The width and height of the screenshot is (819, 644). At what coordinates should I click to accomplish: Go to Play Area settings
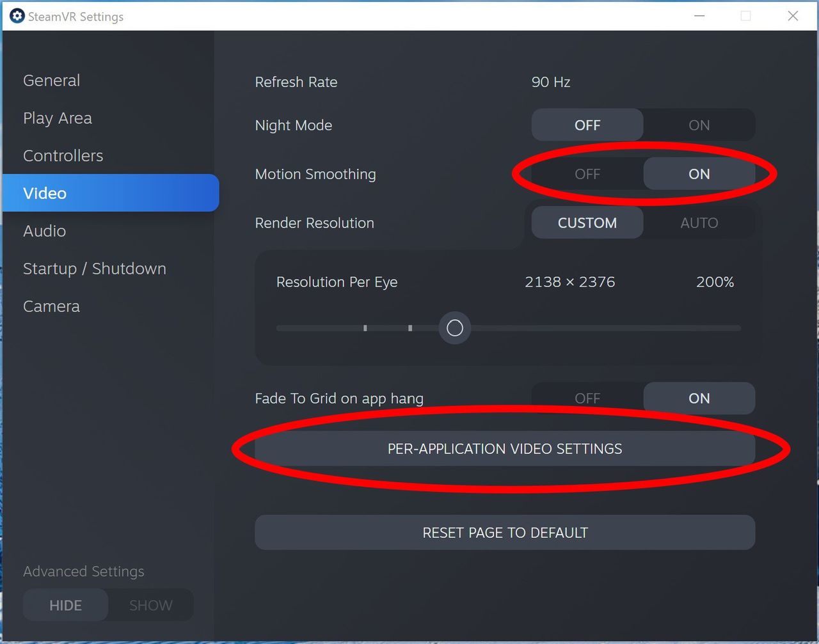(58, 118)
